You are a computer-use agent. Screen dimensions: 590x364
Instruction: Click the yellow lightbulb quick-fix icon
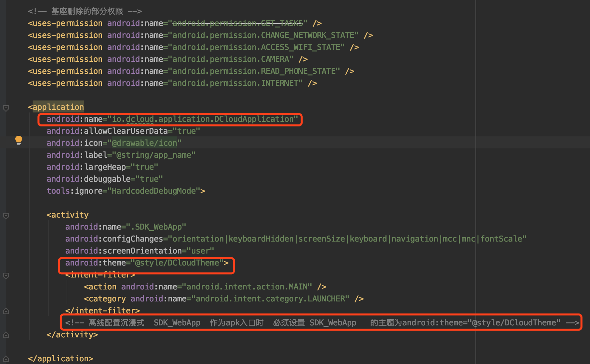coord(19,140)
